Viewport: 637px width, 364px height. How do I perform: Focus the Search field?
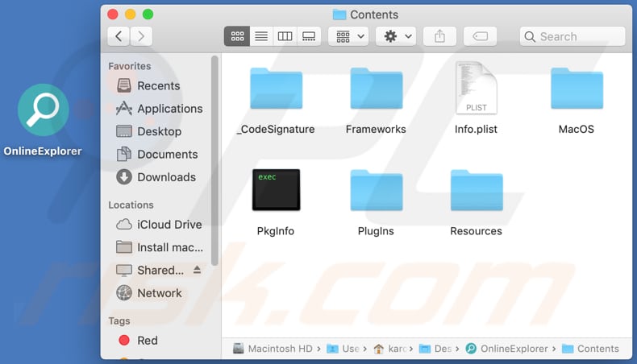pyautogui.click(x=572, y=36)
